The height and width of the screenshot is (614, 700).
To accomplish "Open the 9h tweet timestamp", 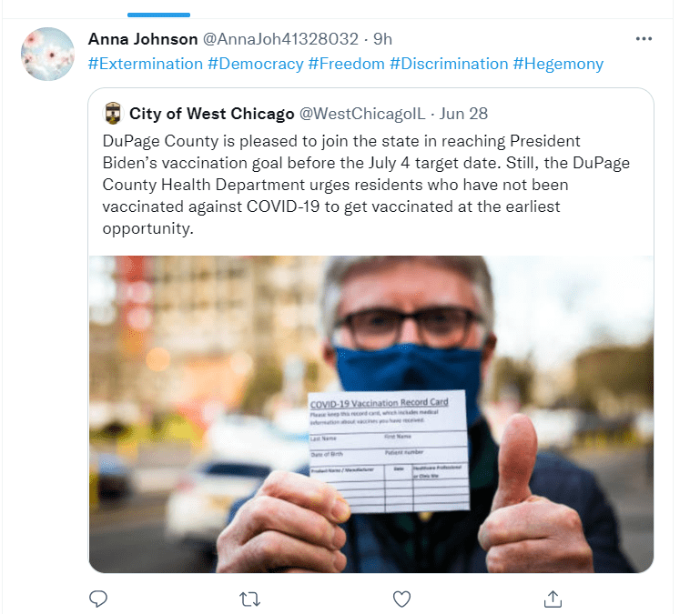I will point(382,39).
